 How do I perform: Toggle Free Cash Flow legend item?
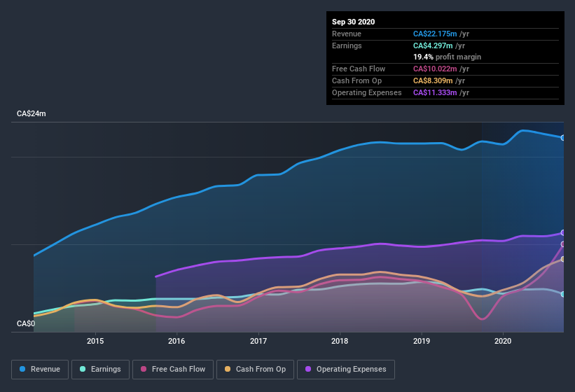point(173,369)
